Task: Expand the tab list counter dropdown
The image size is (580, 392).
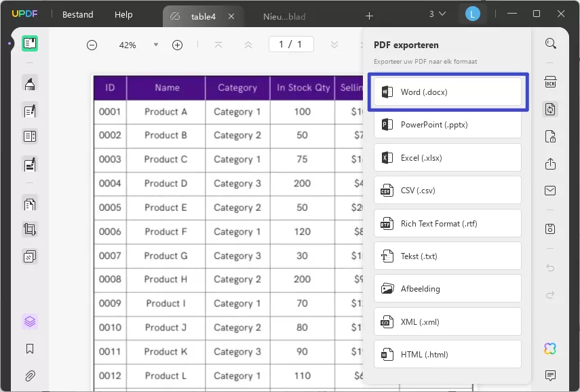Action: [x=438, y=14]
